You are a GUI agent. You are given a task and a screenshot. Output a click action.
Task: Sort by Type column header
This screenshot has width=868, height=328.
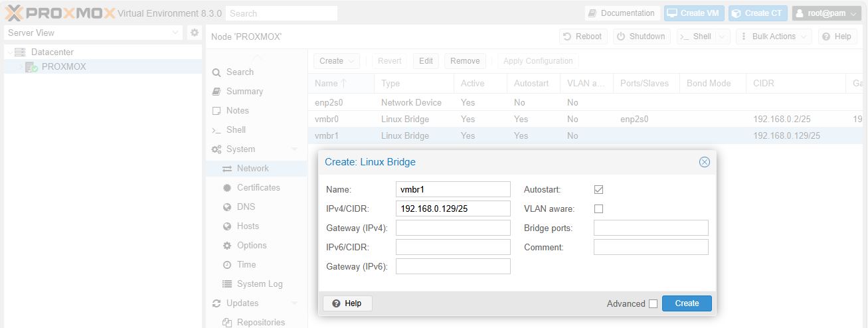pyautogui.click(x=414, y=83)
